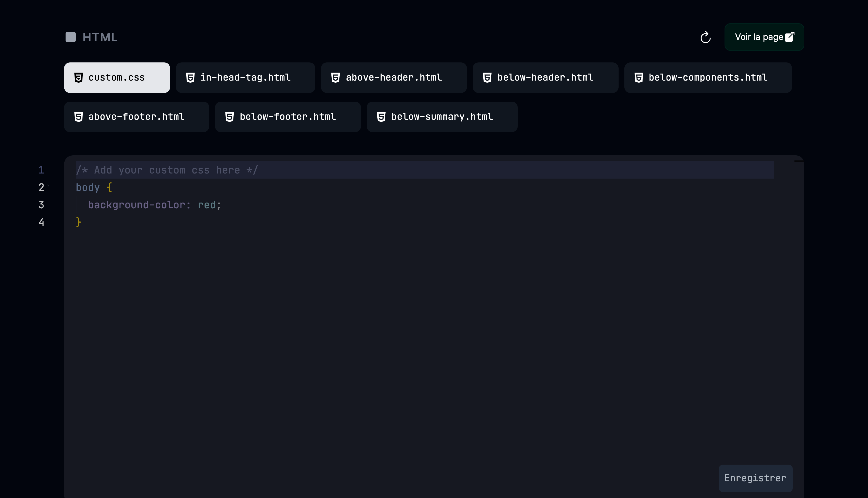This screenshot has height=498, width=868.
Task: Select the below-header.html tab
Action: tap(545, 77)
